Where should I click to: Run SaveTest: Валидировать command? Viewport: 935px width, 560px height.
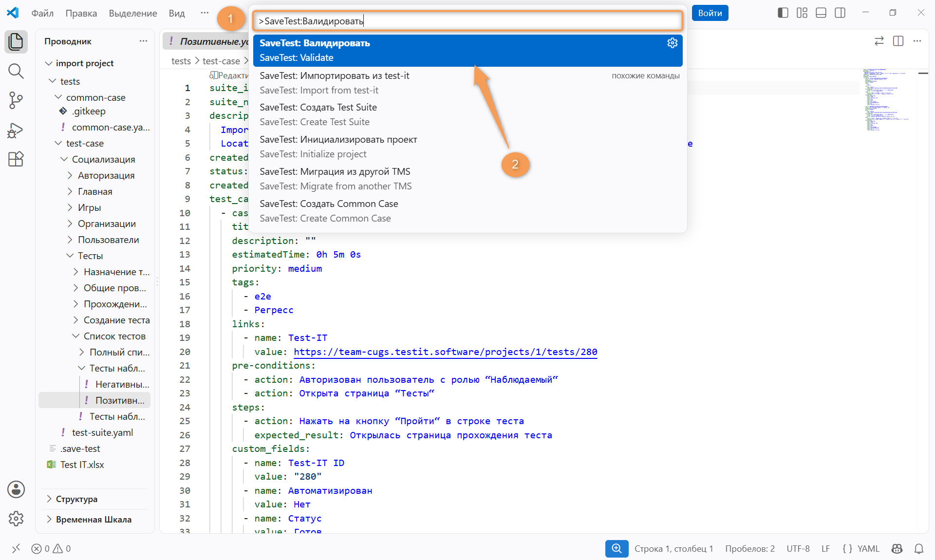[468, 50]
